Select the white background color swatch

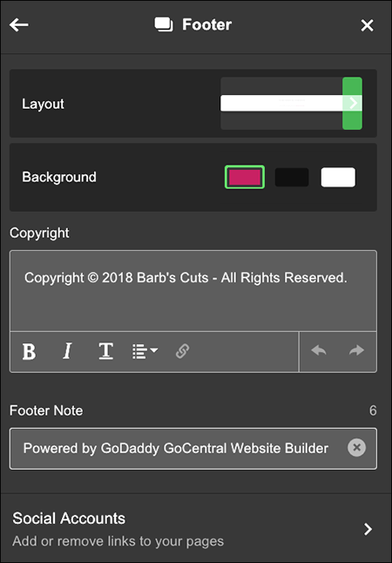(338, 177)
